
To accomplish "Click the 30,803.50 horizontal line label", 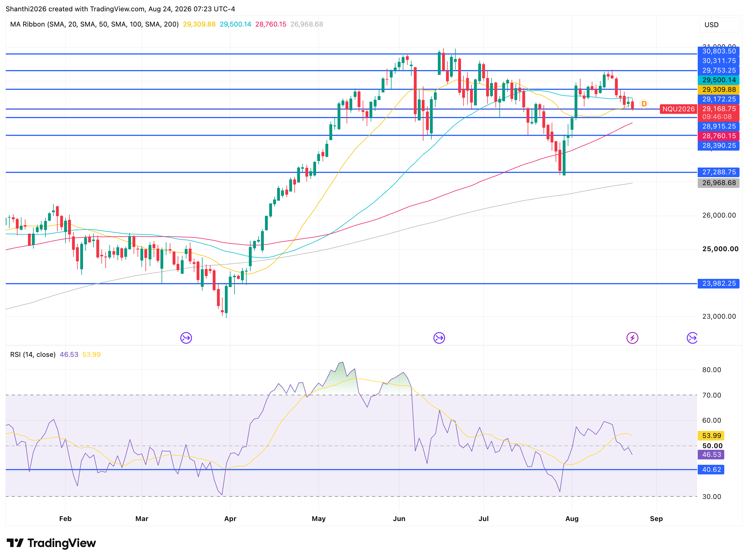I will [719, 51].
